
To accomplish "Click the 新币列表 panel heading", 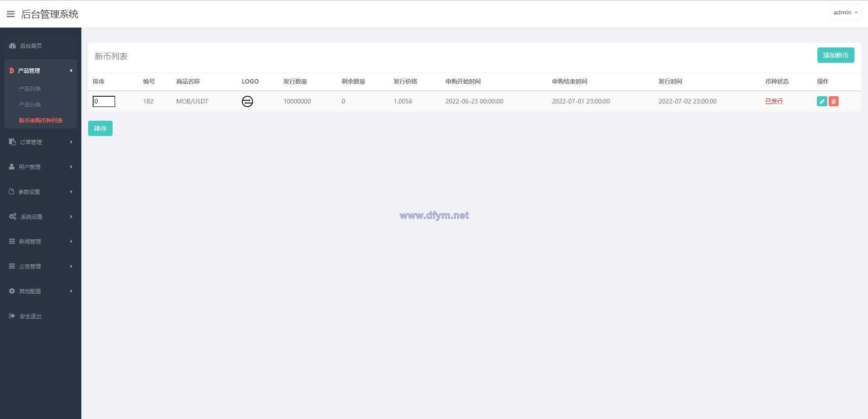I will (111, 56).
